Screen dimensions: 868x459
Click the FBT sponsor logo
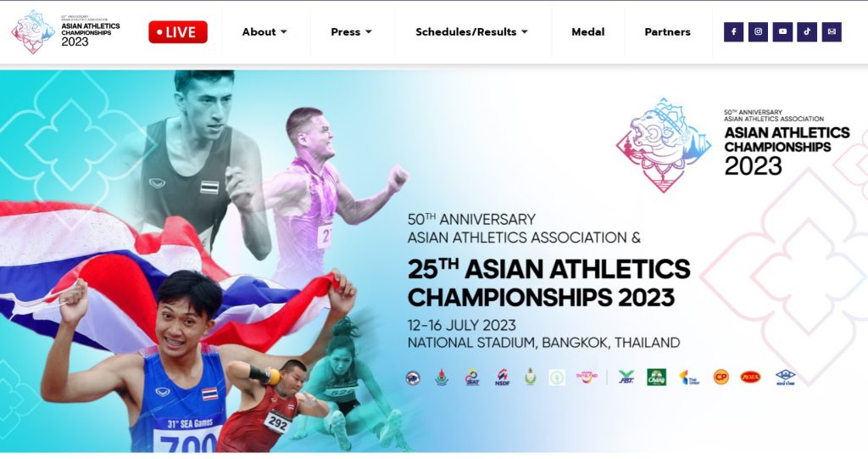coord(626,378)
